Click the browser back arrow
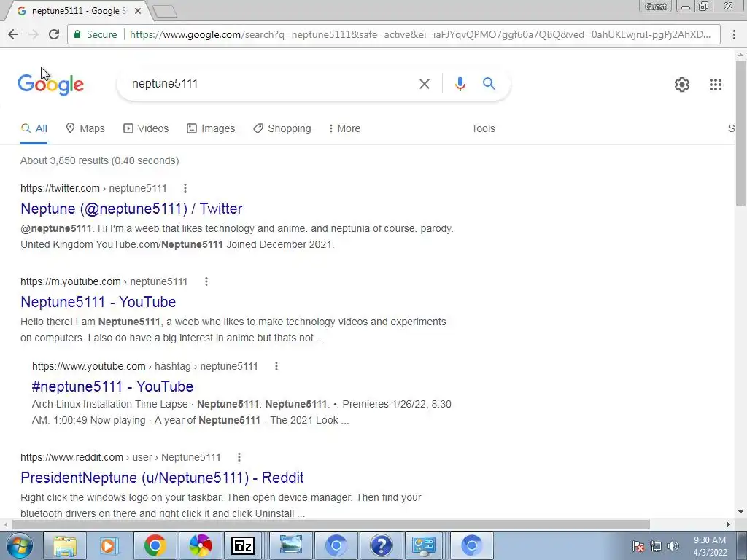The width and height of the screenshot is (747, 560). pos(13,34)
